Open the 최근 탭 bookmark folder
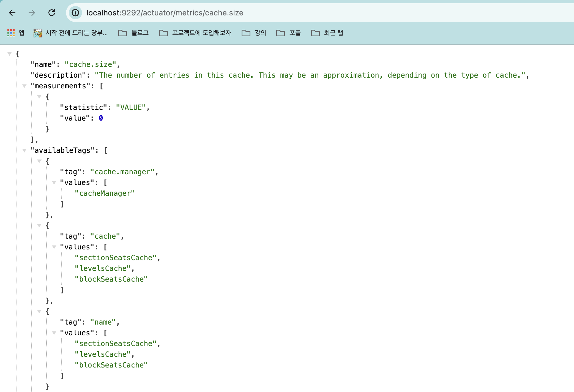574x392 pixels. tap(327, 33)
